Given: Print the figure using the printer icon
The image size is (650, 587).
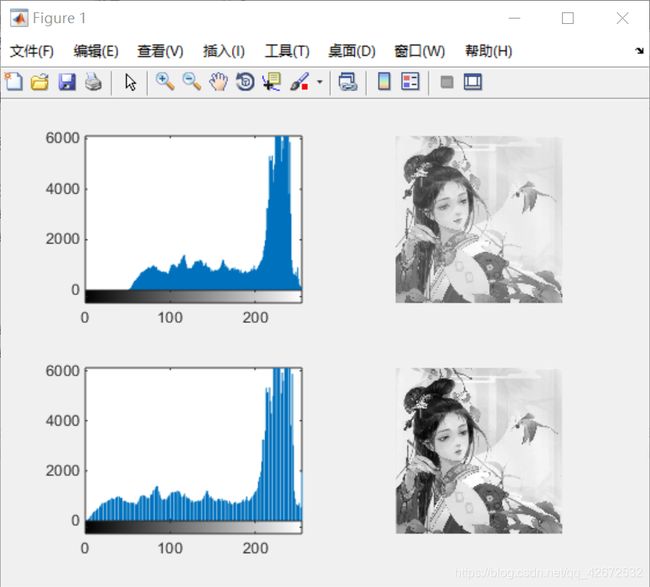Looking at the screenshot, I should pos(93,82).
